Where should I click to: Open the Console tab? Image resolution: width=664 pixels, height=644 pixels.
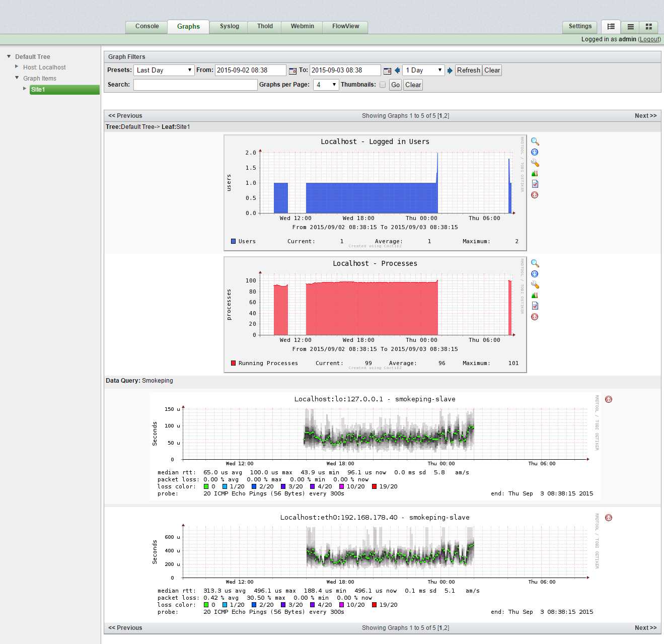(147, 27)
